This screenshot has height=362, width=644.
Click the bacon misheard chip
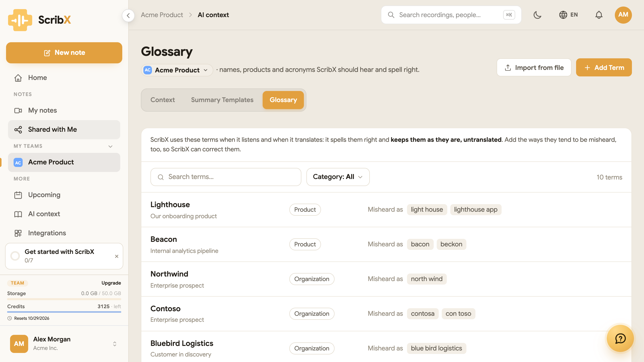420,244
